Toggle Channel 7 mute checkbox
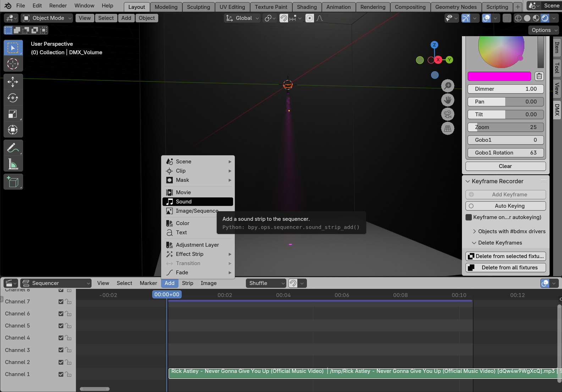 (61, 302)
